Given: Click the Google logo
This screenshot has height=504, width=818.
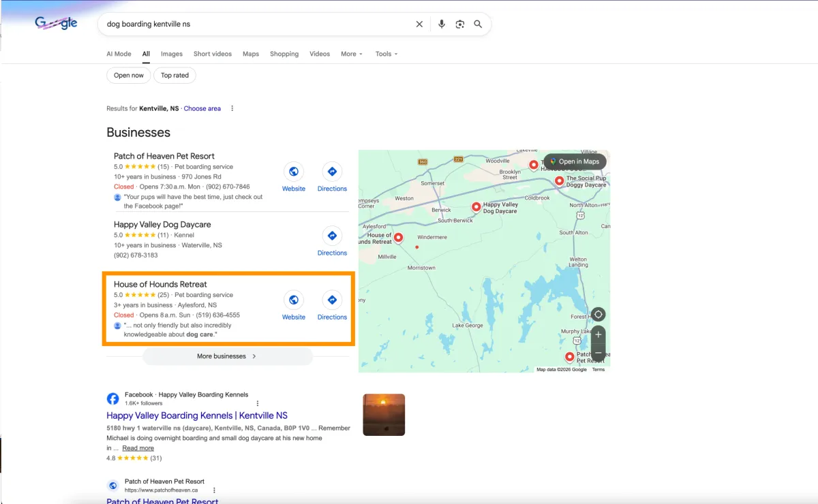Looking at the screenshot, I should [x=57, y=23].
